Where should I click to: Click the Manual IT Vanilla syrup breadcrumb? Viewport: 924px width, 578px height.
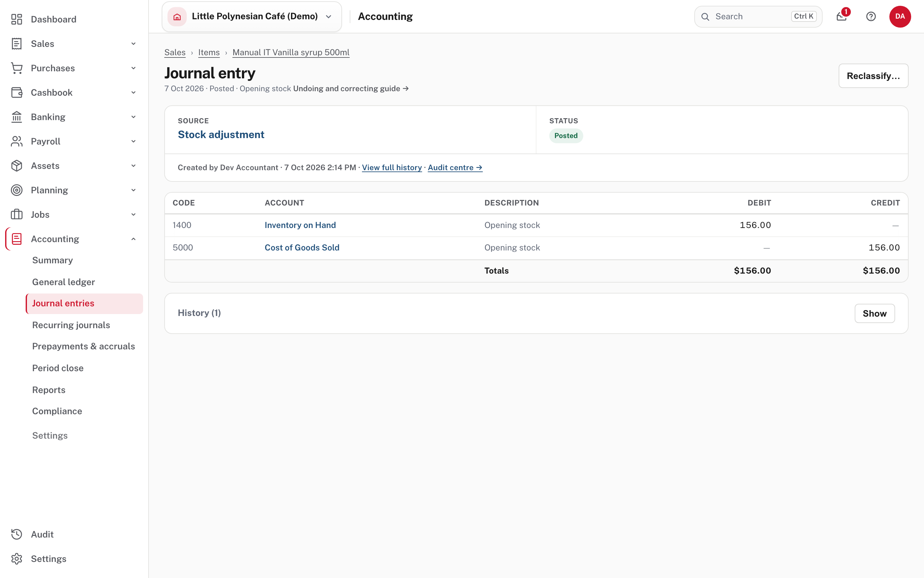pos(291,52)
